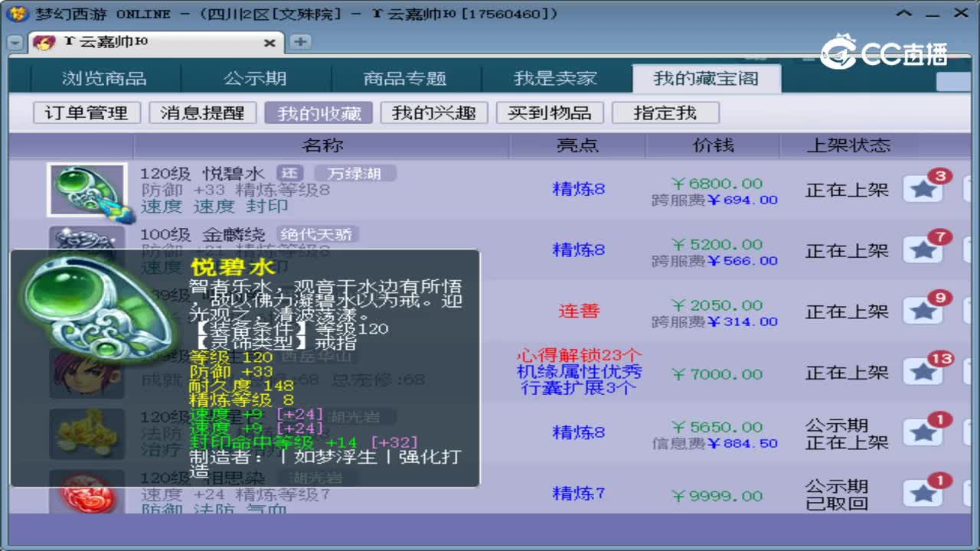Click the game logo icon in title bar

18,14
